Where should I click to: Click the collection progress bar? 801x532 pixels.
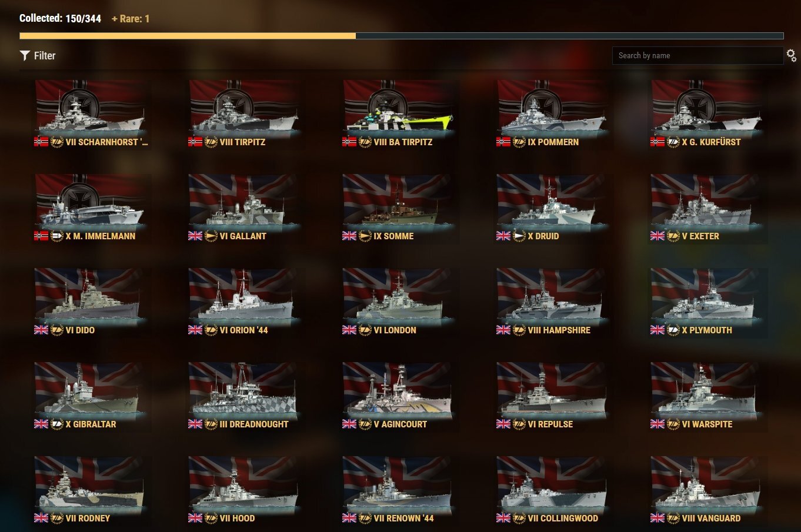[x=401, y=36]
